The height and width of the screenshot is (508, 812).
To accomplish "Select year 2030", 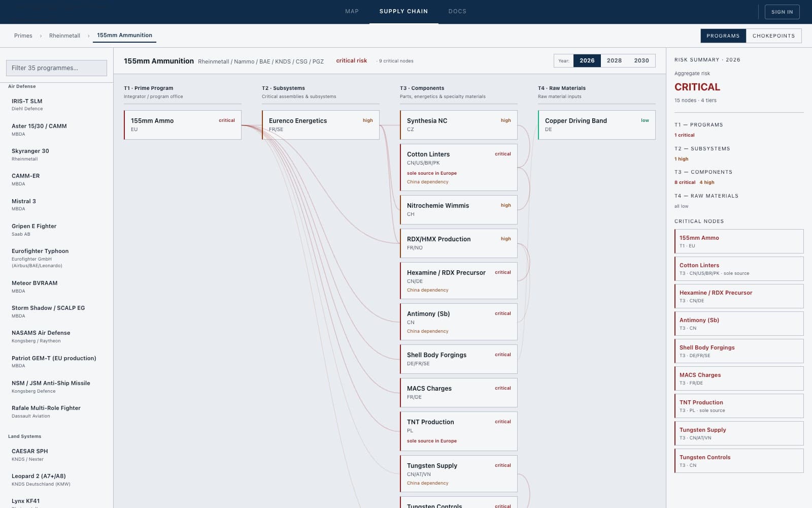I will [x=641, y=60].
